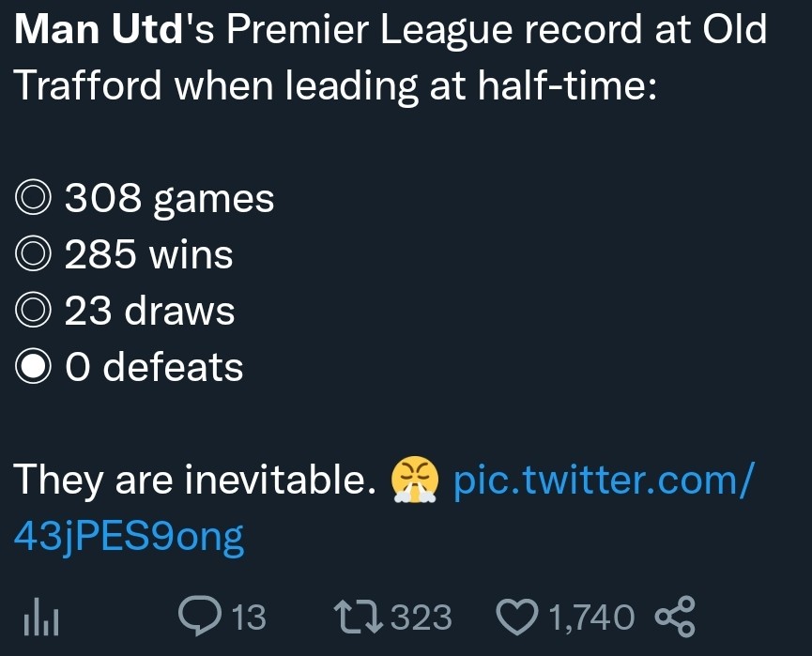Open the pic.twitter.com link
The image size is (812, 656).
602,481
